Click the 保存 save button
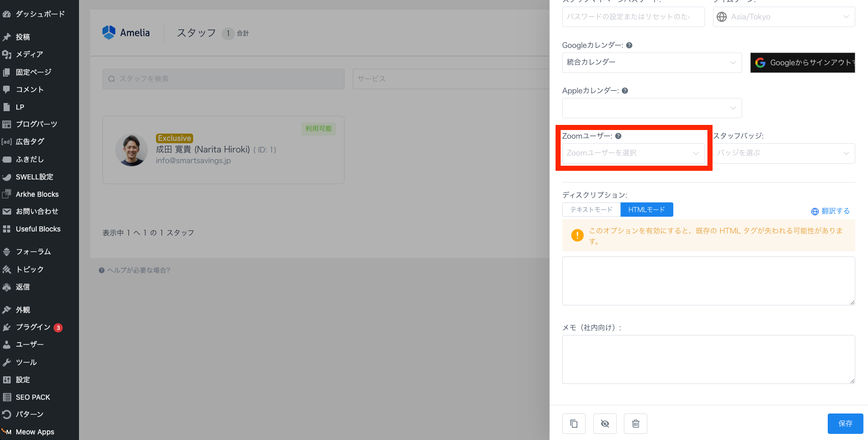This screenshot has width=868, height=440. (x=845, y=424)
